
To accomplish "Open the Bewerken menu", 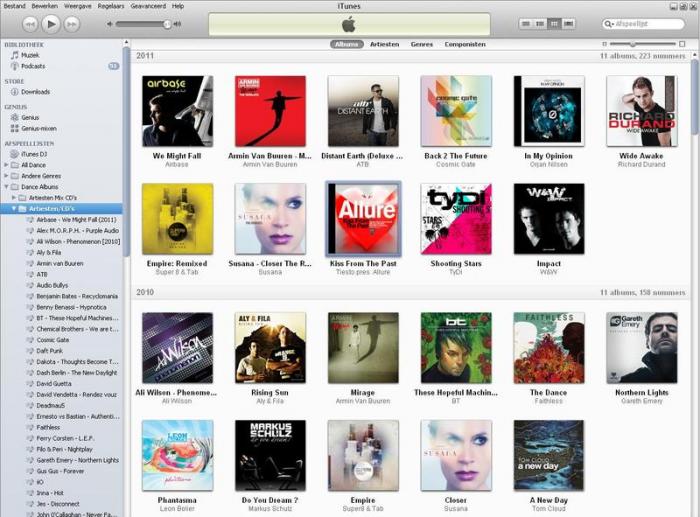I will pos(45,6).
